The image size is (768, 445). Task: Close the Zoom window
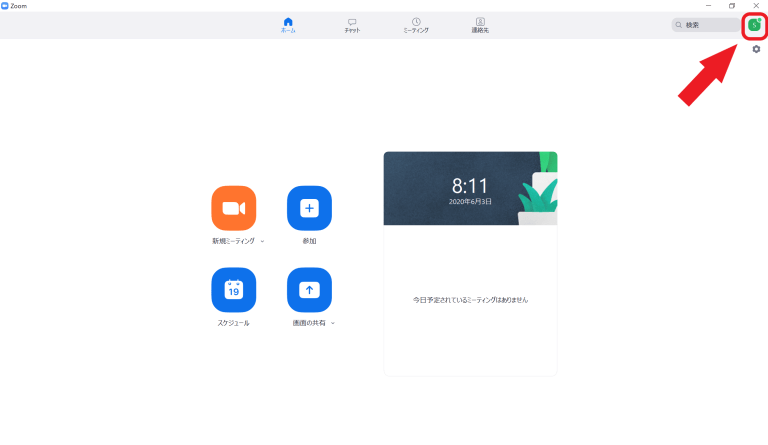click(756, 6)
